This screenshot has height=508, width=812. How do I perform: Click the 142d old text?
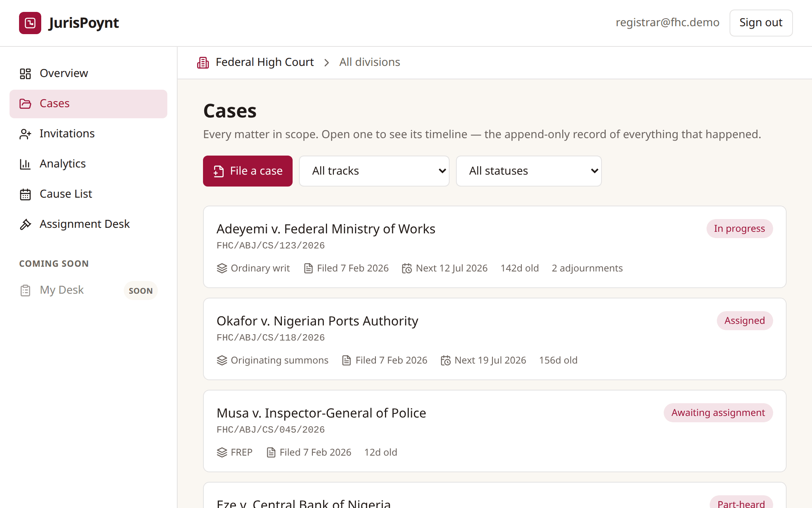(519, 268)
